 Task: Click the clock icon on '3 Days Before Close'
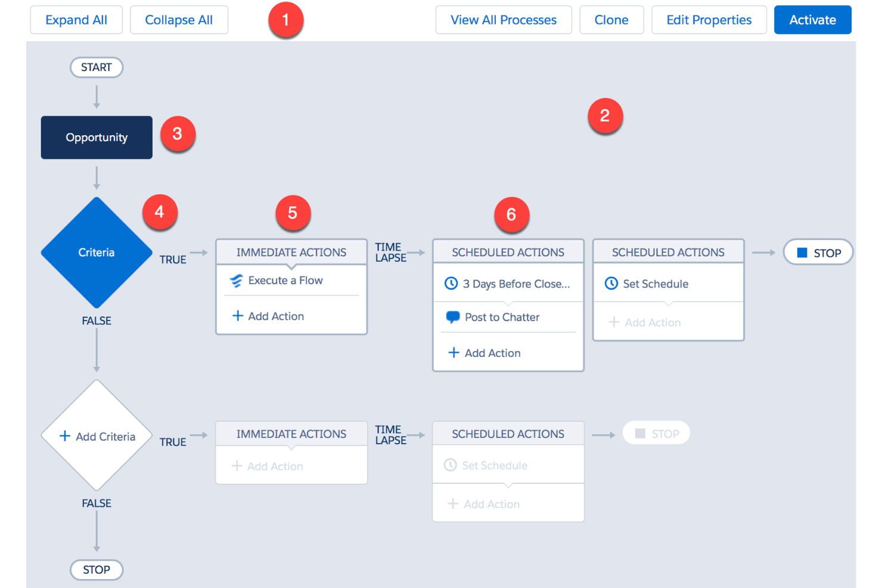point(451,284)
